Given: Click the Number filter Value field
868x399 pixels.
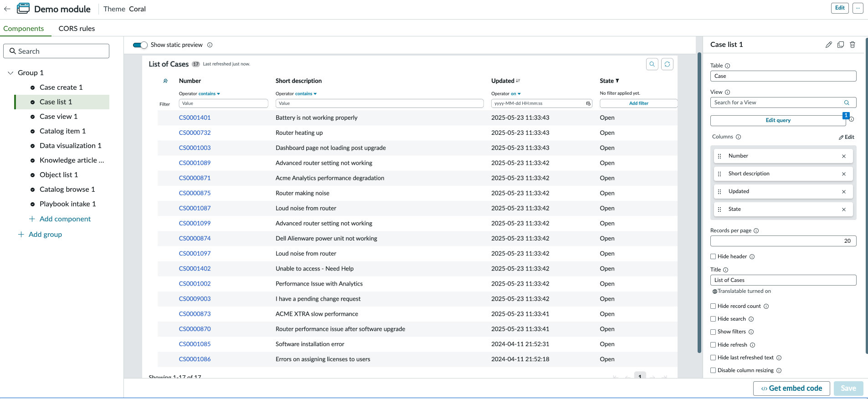Looking at the screenshot, I should tap(223, 103).
